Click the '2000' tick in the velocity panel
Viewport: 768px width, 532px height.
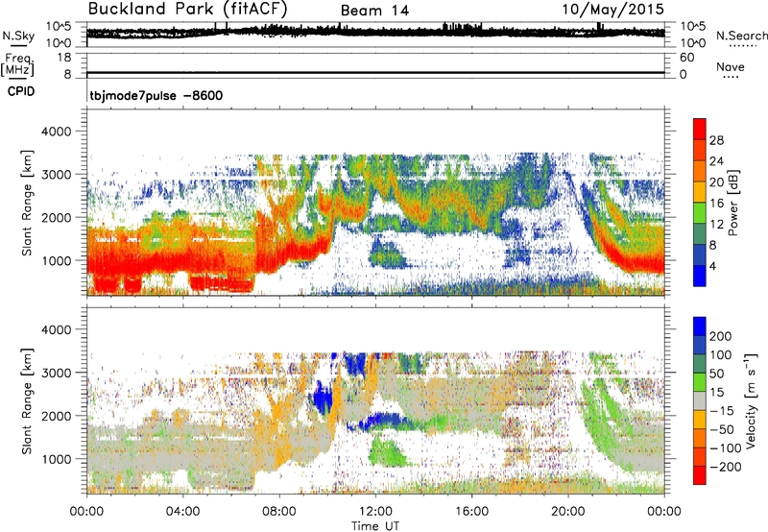[56, 416]
